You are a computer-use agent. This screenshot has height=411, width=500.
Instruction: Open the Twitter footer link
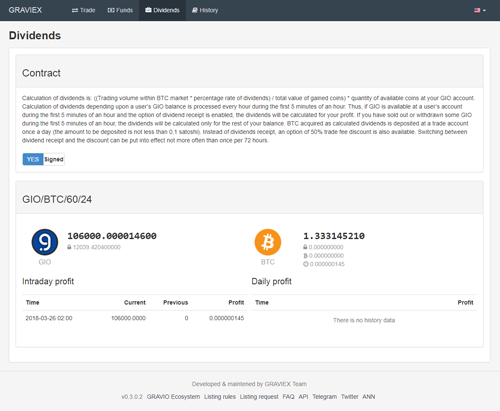[349, 397]
